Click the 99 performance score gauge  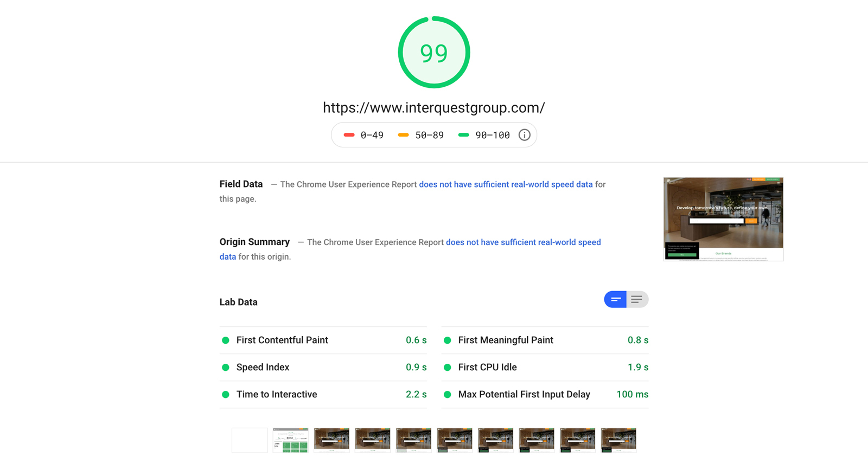[x=434, y=53]
